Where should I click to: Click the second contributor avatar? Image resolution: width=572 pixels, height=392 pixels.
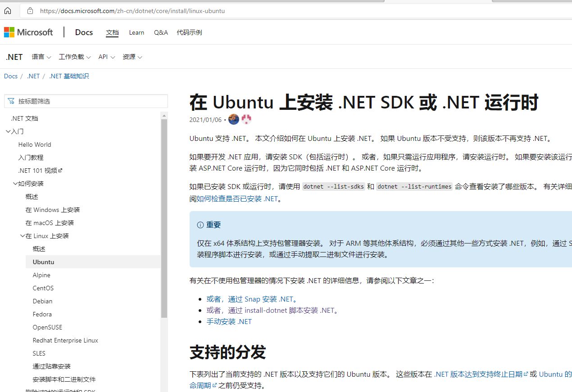click(246, 119)
